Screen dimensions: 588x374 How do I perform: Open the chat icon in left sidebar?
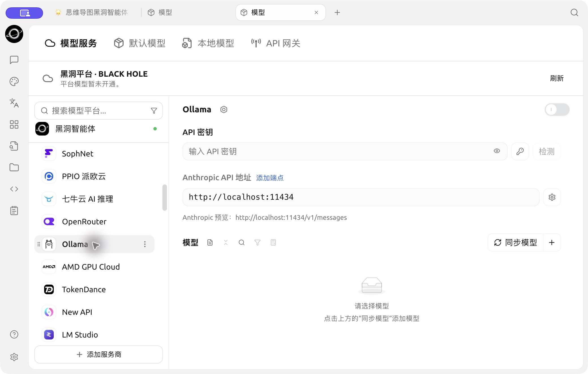pos(14,60)
